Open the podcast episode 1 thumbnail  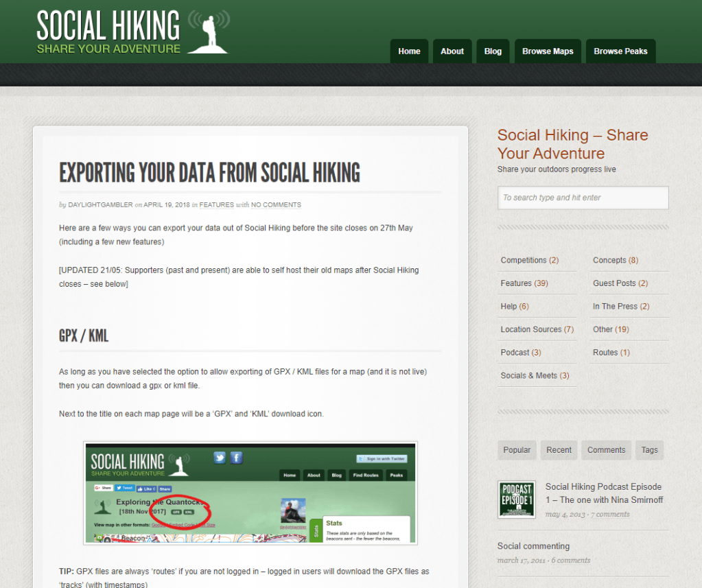pos(516,499)
